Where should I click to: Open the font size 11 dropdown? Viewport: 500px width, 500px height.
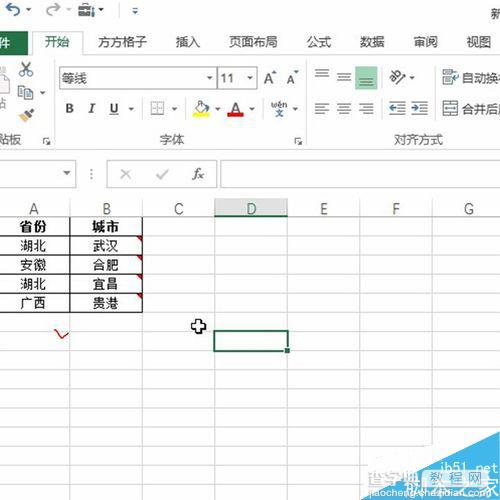click(x=250, y=78)
